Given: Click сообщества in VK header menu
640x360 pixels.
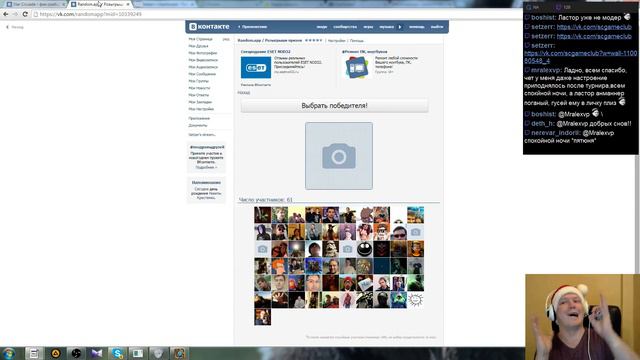Looking at the screenshot, I should 345,27.
